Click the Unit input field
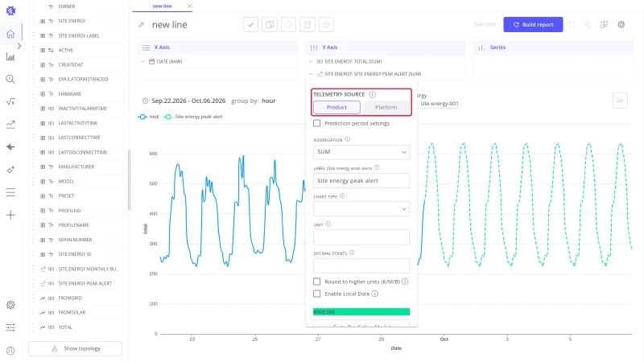This screenshot has width=644, height=362. pyautogui.click(x=361, y=237)
